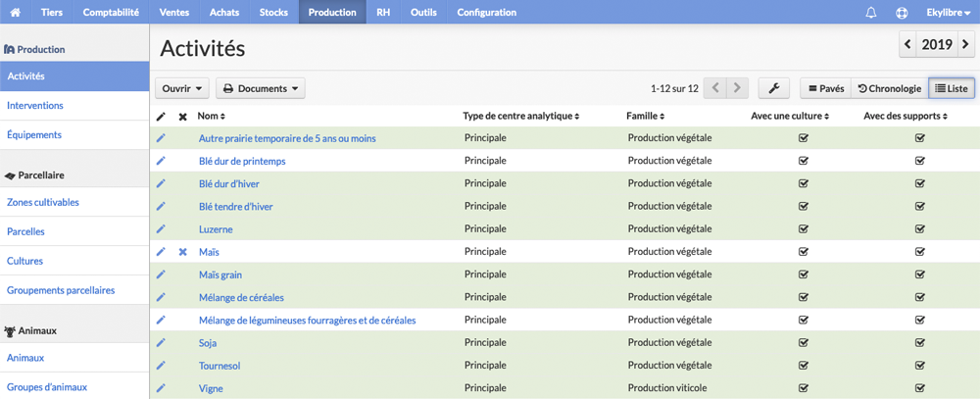Open the Ouvrir dropdown

pyautogui.click(x=182, y=89)
